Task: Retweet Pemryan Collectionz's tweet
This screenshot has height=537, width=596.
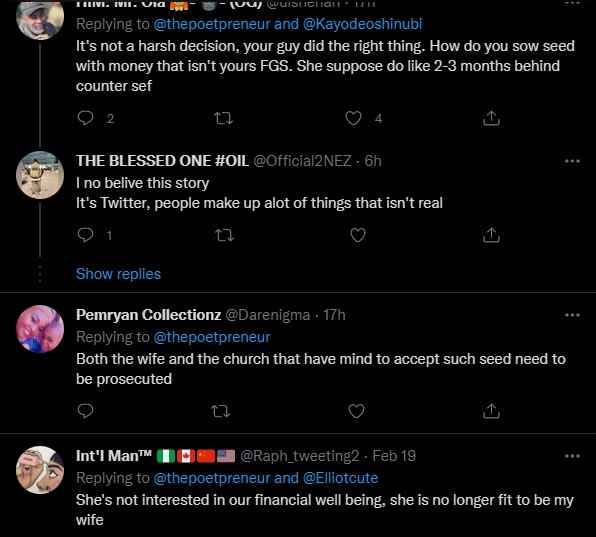Action: coord(220,411)
